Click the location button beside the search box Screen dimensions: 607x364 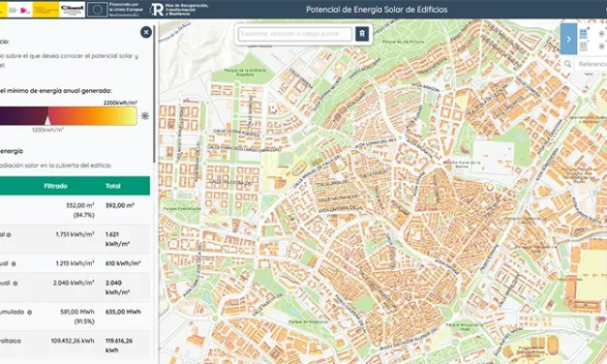pyautogui.click(x=362, y=34)
